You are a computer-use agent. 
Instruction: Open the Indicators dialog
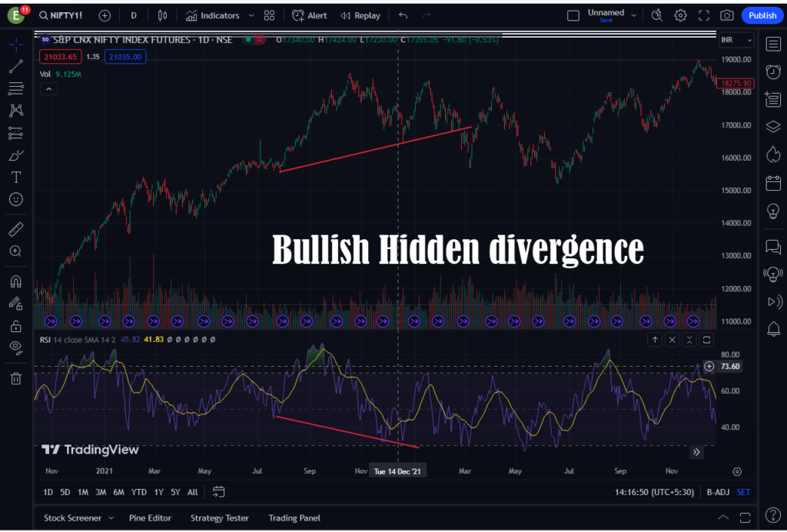coord(212,15)
